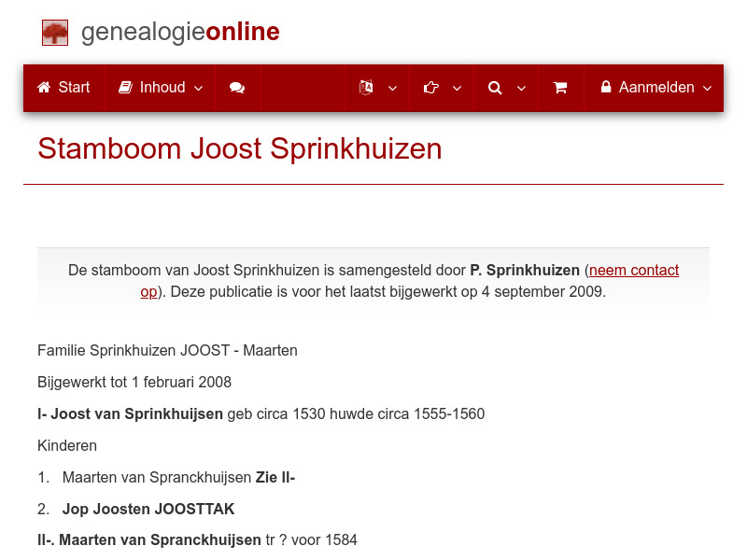This screenshot has height=560, width=747.
Task: Select the book icon beside Inhoud
Action: [x=125, y=87]
